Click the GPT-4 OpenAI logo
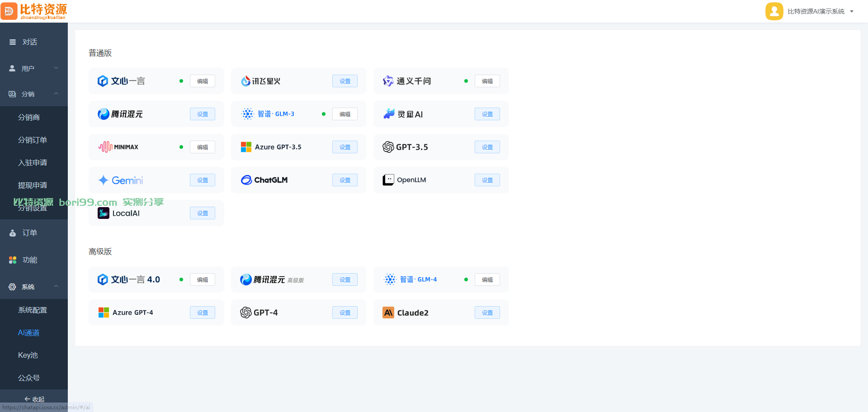 246,313
